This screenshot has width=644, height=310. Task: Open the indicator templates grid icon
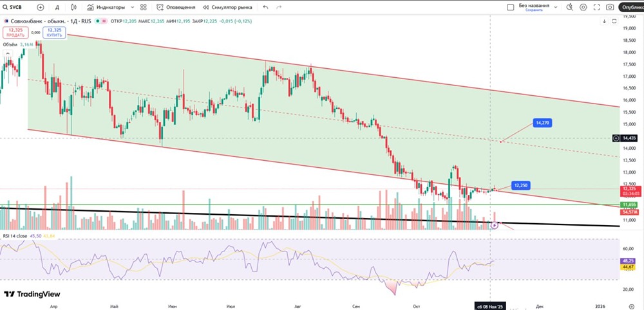tap(143, 7)
